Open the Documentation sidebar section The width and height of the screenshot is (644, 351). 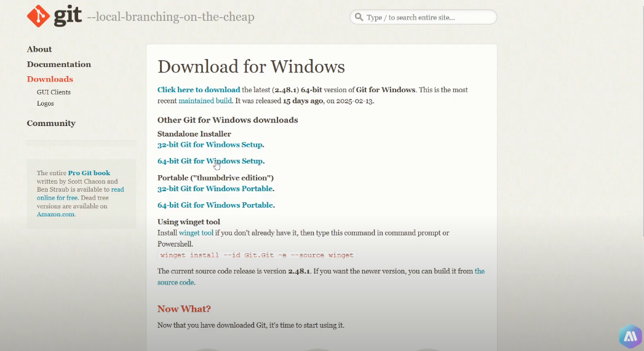58,65
